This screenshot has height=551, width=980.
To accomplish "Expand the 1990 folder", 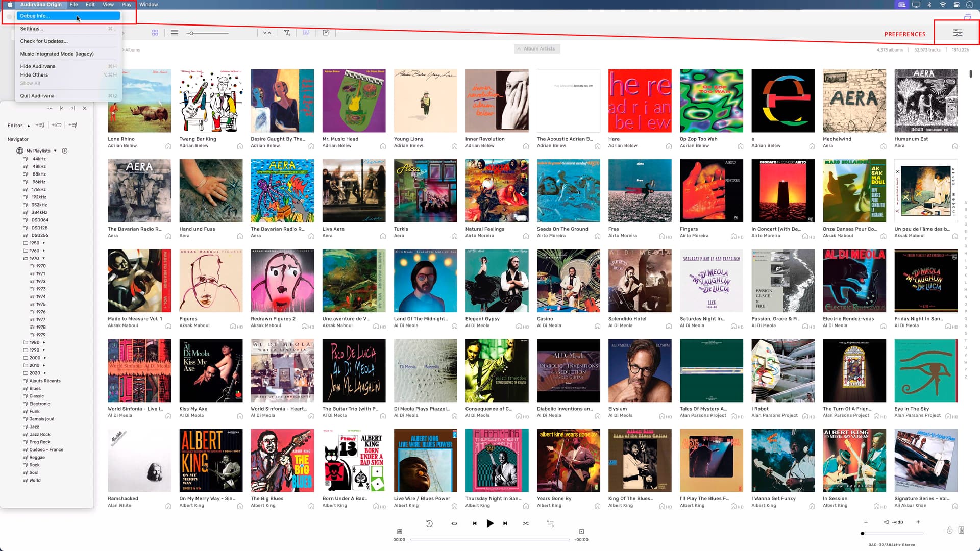I will (44, 350).
